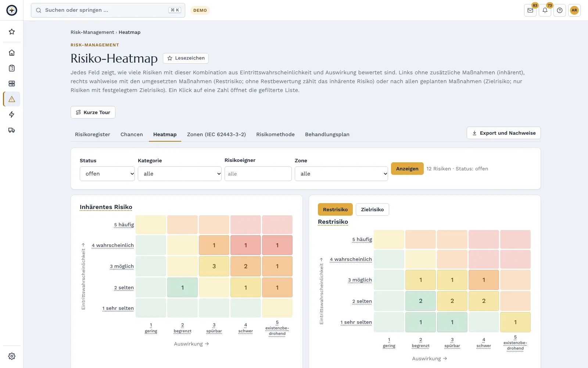Open the truck suppliers sidebar icon
This screenshot has width=588, height=368.
[12, 130]
